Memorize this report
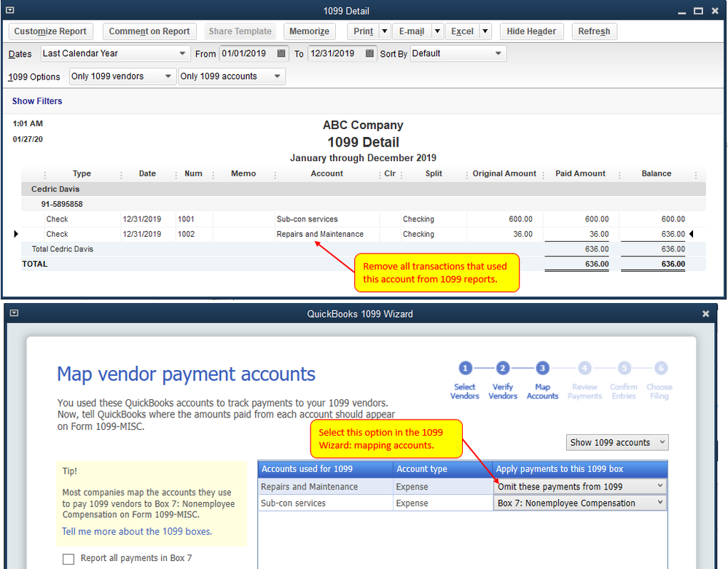 coord(309,31)
